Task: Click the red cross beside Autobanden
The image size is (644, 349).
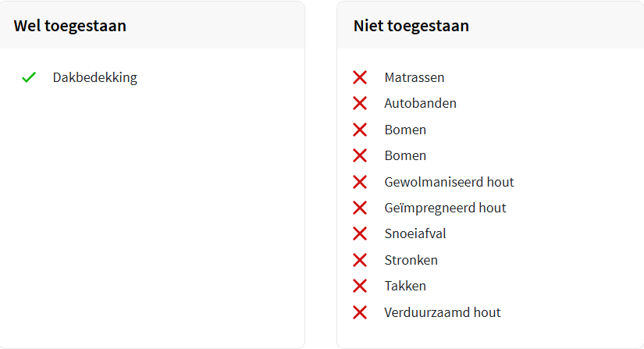Action: click(360, 103)
